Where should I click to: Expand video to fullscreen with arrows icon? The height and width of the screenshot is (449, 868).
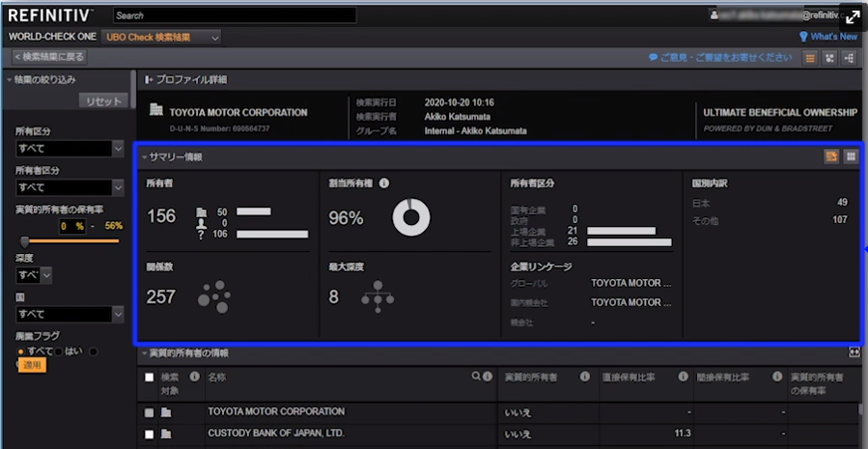854,17
